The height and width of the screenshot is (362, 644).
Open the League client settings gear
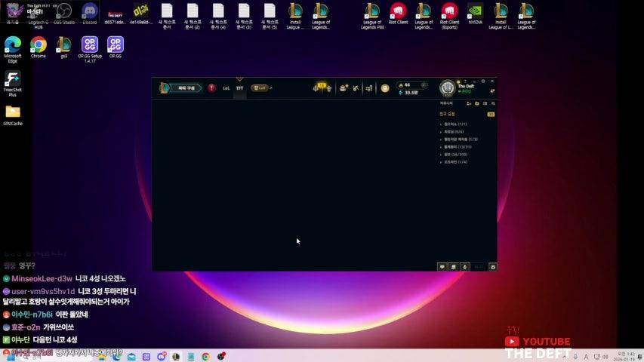484,81
